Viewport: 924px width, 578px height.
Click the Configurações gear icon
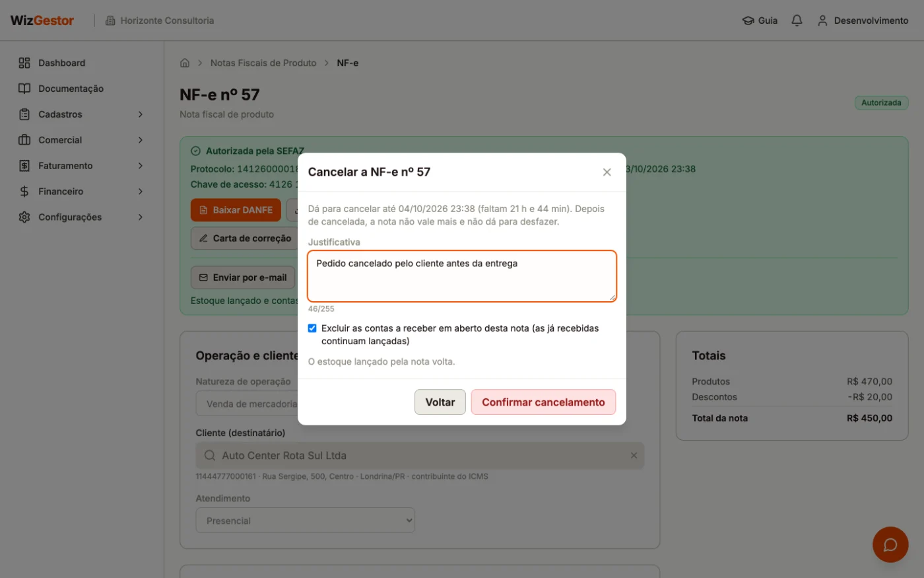click(x=24, y=217)
